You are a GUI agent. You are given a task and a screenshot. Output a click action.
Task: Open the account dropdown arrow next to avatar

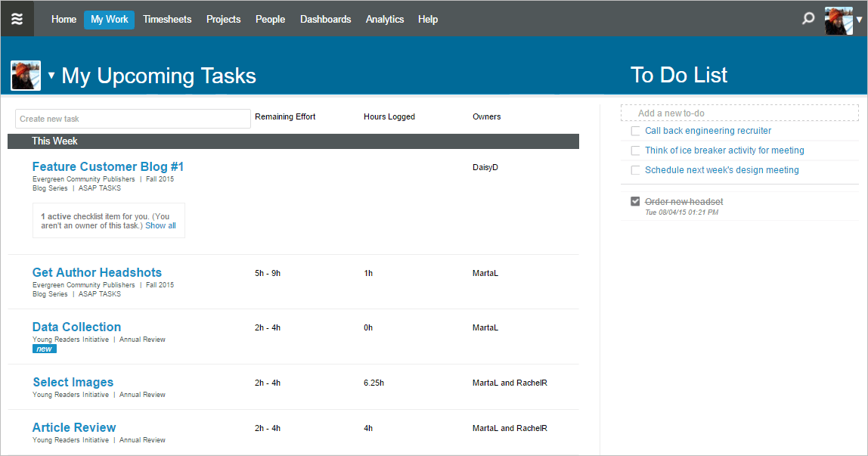click(x=860, y=20)
